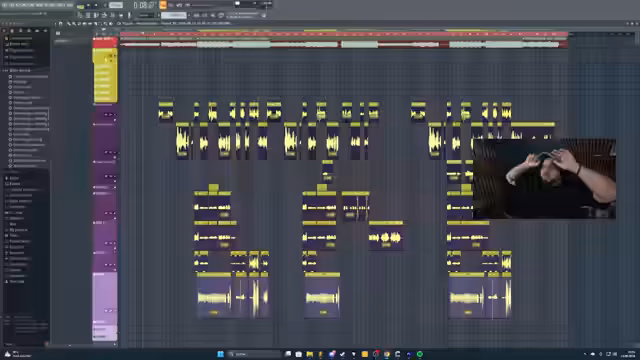Screen dimensions: 640x360
Task: Click the orange highlighted button beside time display
Action: pos(163,5)
